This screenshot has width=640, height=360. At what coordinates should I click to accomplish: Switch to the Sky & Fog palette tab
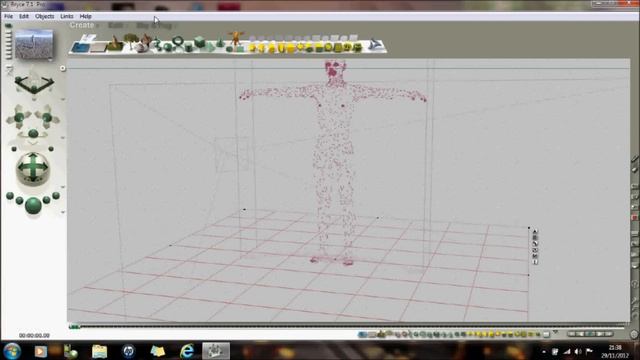point(153,26)
